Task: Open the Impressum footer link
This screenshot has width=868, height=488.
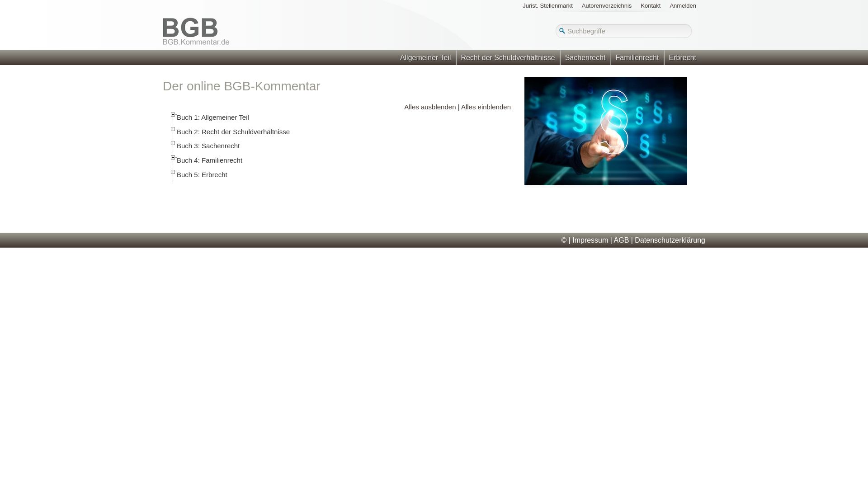Action: point(590,240)
